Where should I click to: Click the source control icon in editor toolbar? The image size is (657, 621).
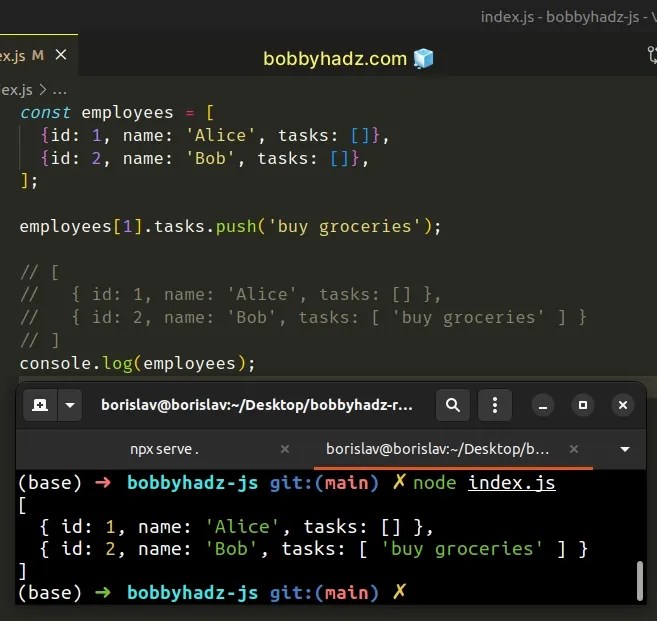tap(652, 55)
